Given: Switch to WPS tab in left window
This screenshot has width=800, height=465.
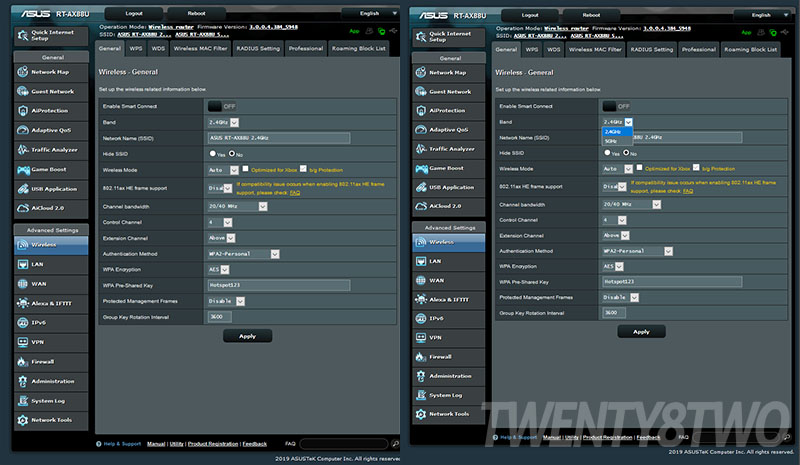Looking at the screenshot, I should pos(136,48).
